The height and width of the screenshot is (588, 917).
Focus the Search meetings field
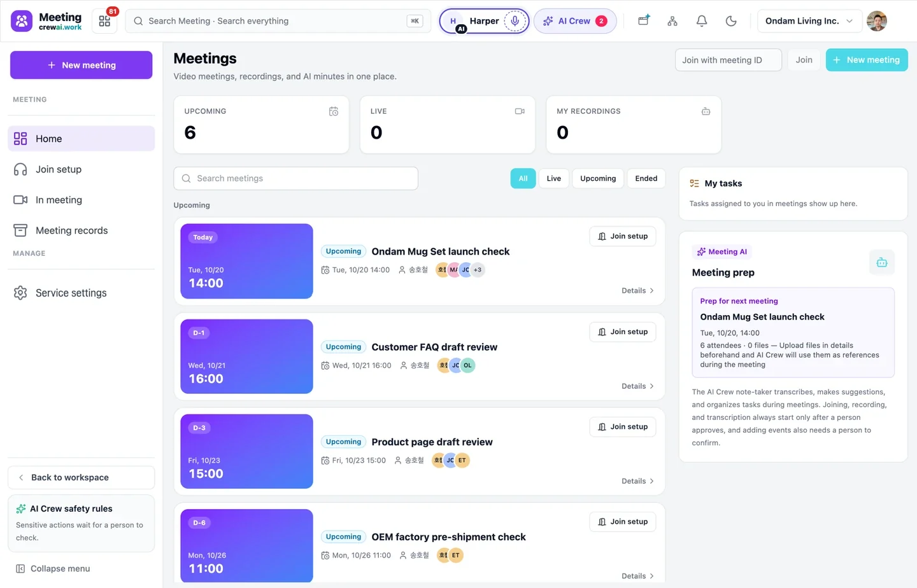tap(296, 178)
